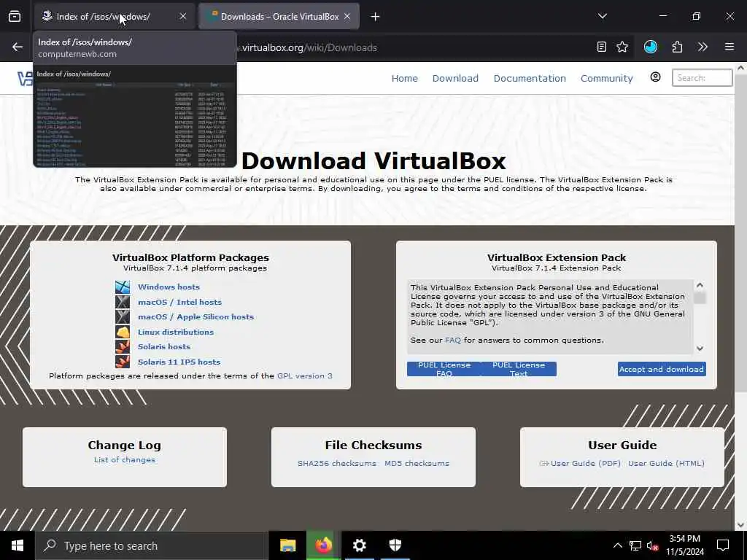The image size is (747, 560).
Task: Close the Downloads – Oracle VirtualBox tab
Action: tap(347, 16)
